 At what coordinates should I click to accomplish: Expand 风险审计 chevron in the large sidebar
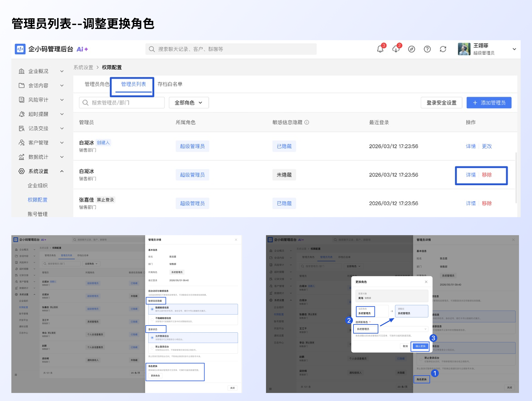click(62, 100)
